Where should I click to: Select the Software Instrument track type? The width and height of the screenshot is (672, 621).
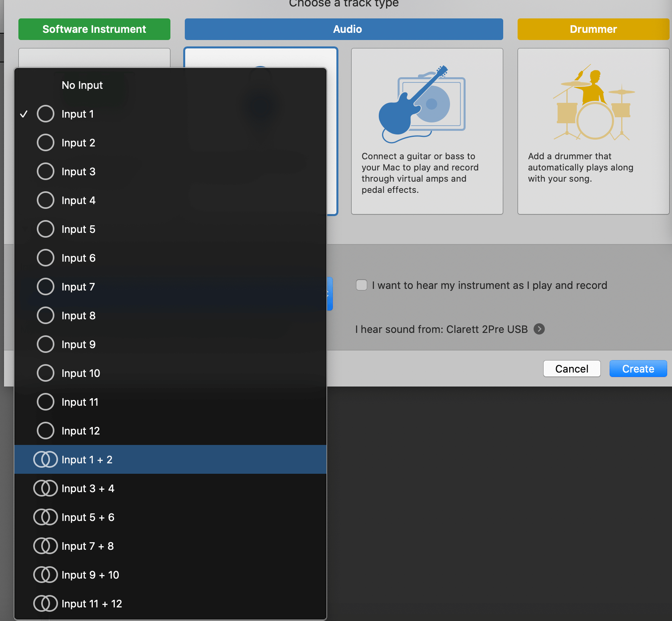pyautogui.click(x=94, y=29)
